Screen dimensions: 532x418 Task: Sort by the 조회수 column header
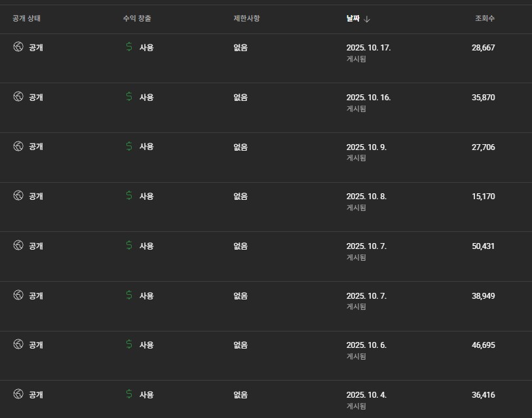point(485,18)
